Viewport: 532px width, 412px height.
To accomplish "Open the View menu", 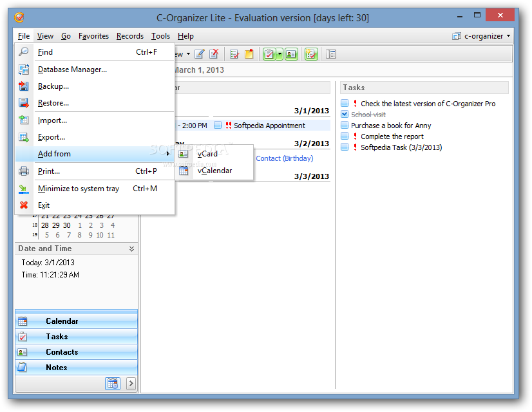I will 45,36.
